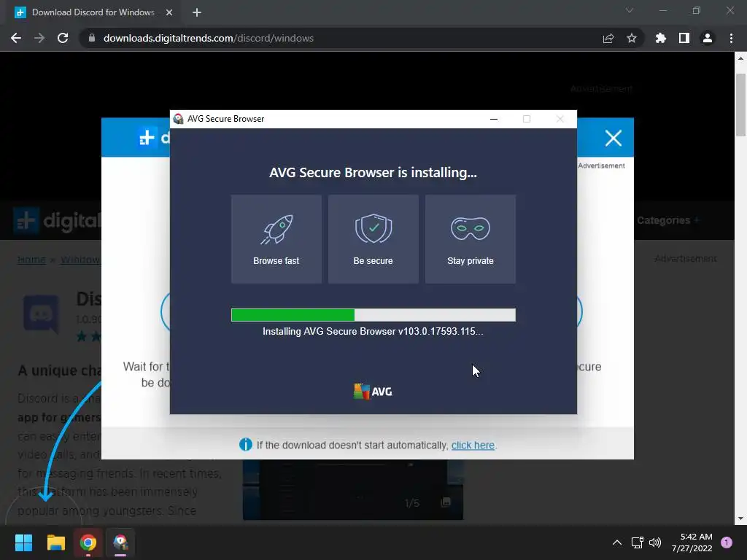
Task: Open volume control in system tray
Action: coord(656,542)
